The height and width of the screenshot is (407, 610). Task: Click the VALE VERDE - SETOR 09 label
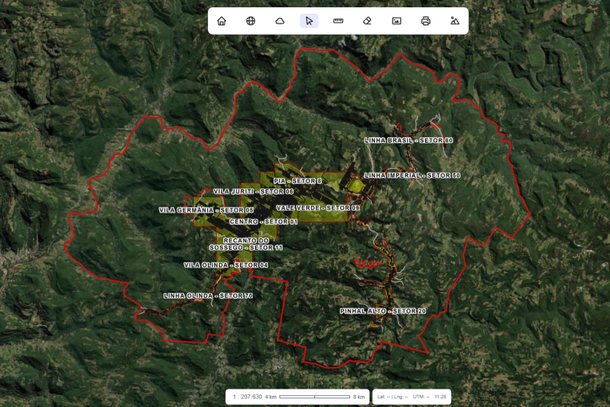[x=318, y=208]
